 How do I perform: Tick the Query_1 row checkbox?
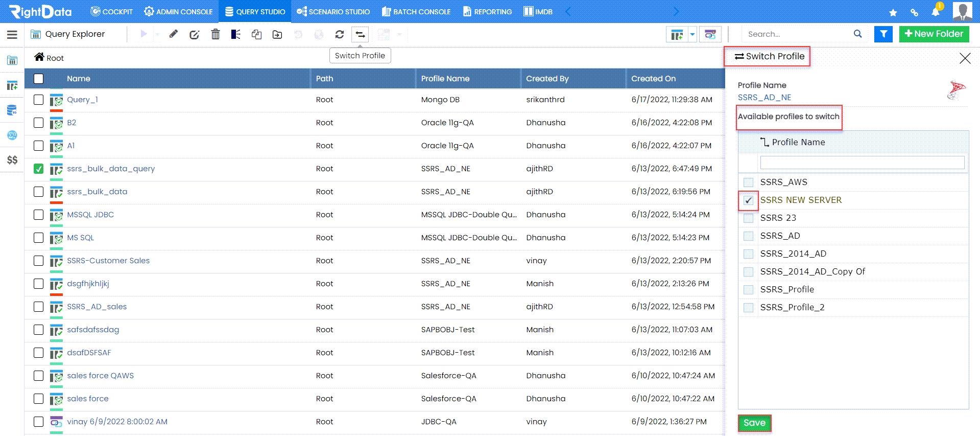pos(38,100)
